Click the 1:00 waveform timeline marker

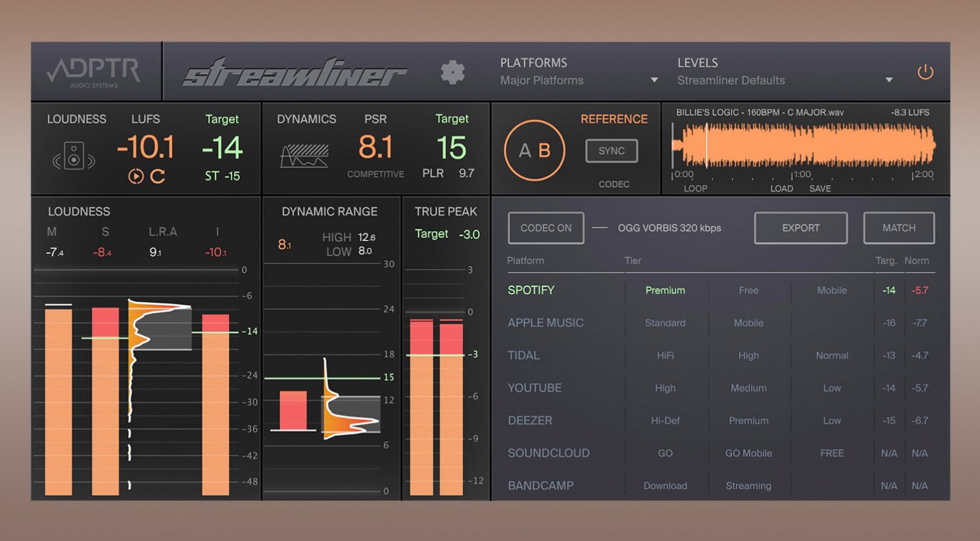(801, 174)
